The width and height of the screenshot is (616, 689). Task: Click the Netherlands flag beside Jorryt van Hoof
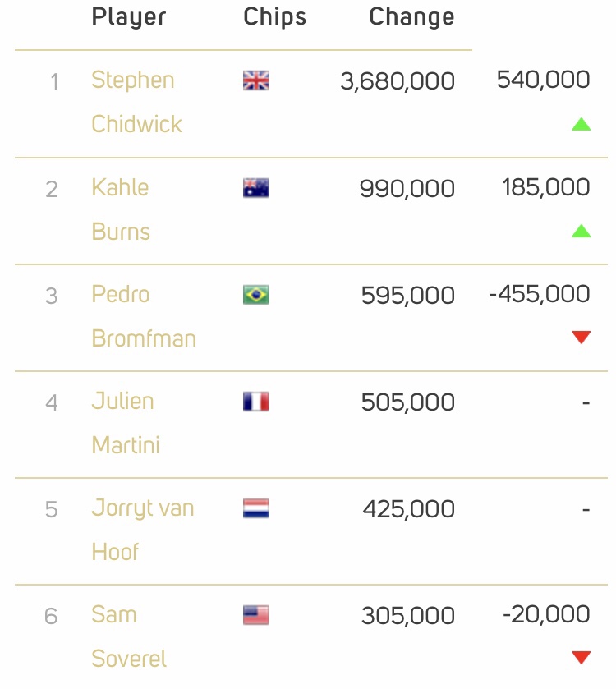pos(256,508)
